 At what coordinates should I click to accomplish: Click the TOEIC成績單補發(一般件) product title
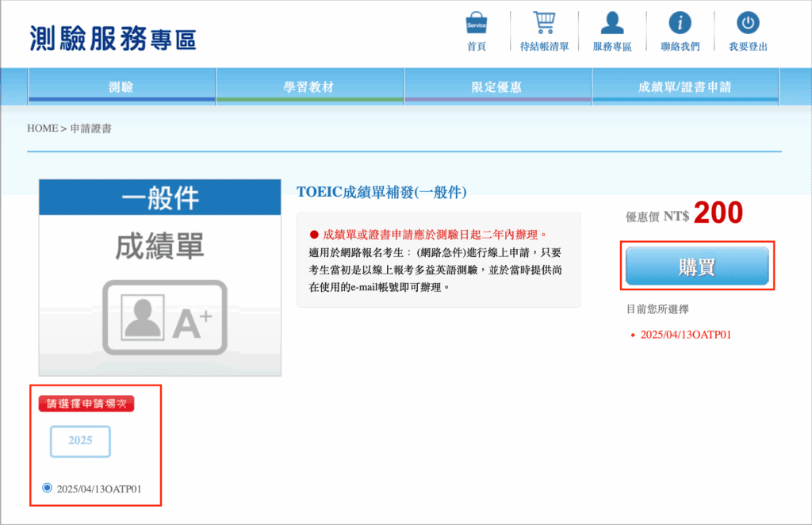381,192
